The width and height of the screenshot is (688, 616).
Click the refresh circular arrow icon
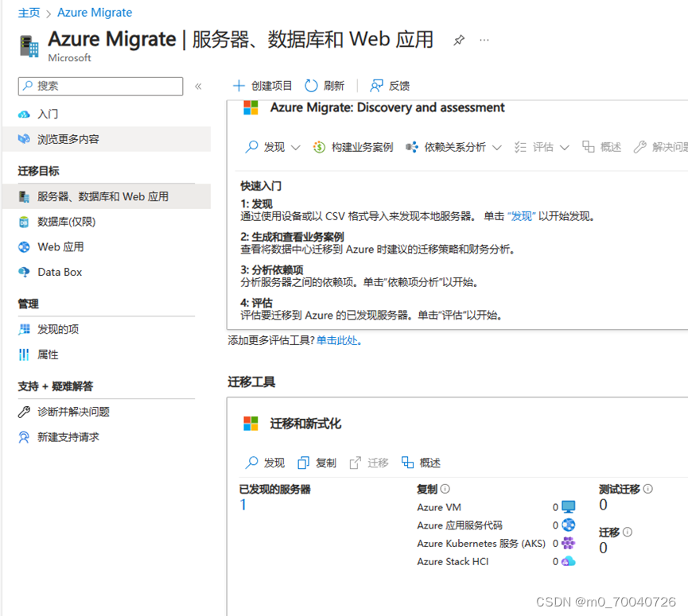click(311, 86)
